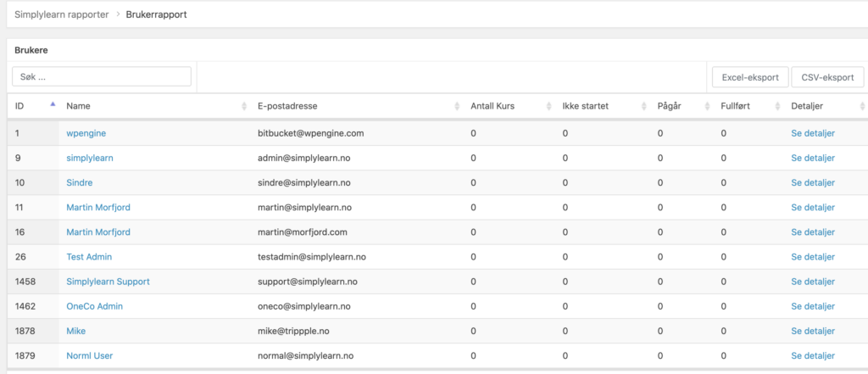
Task: Sort table by ID column arrow
Action: tap(53, 105)
